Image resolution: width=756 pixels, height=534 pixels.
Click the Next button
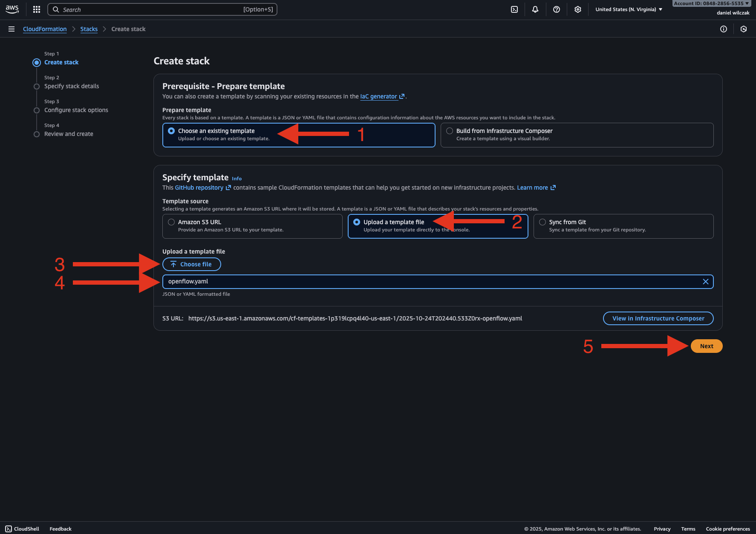point(706,346)
